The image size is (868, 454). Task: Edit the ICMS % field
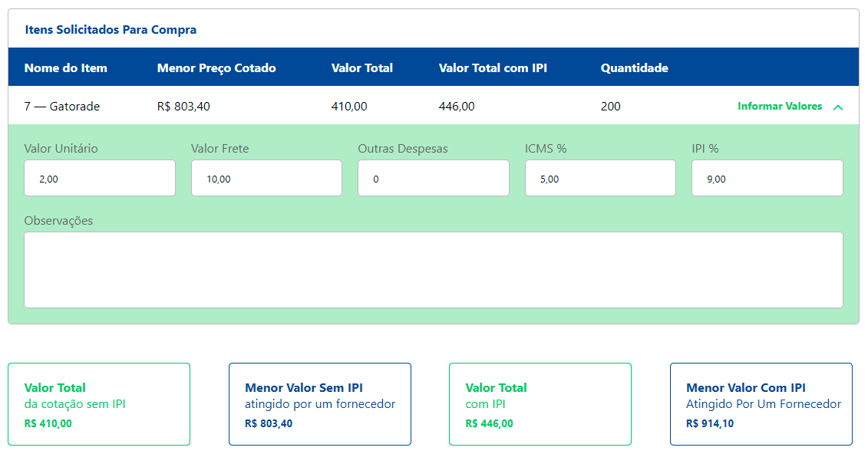[x=600, y=178]
